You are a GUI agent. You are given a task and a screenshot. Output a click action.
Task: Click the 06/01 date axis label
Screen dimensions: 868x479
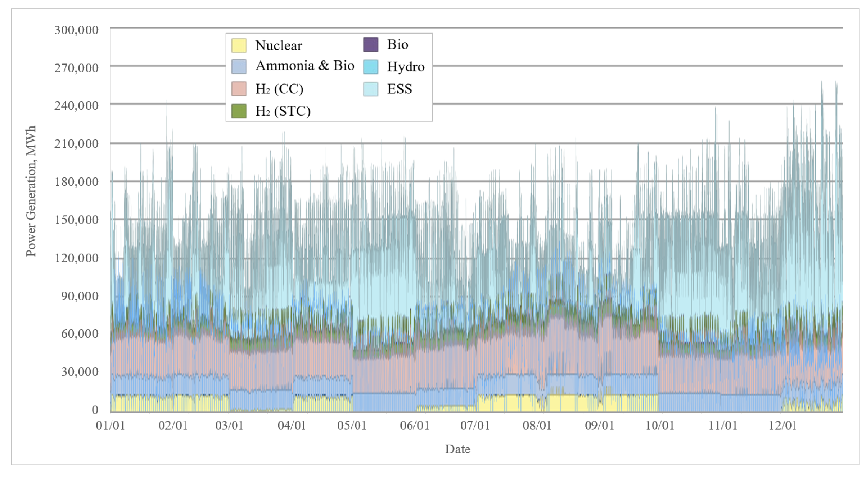click(x=414, y=426)
